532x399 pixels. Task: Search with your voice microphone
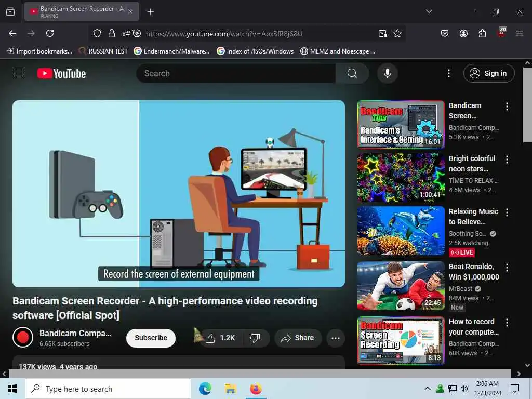pos(387,73)
